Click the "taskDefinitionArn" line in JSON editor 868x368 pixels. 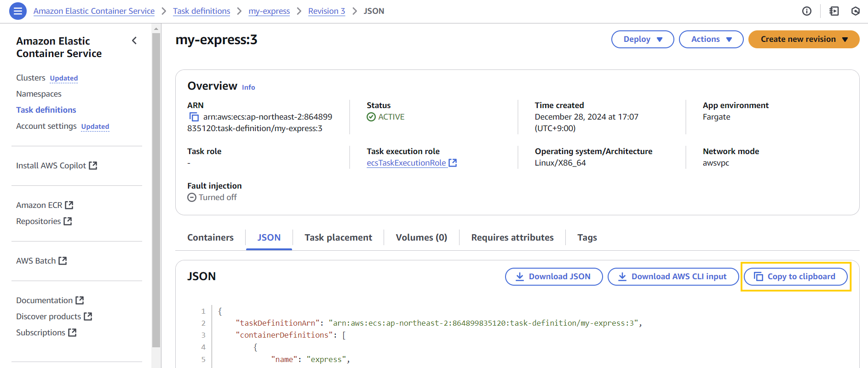439,323
